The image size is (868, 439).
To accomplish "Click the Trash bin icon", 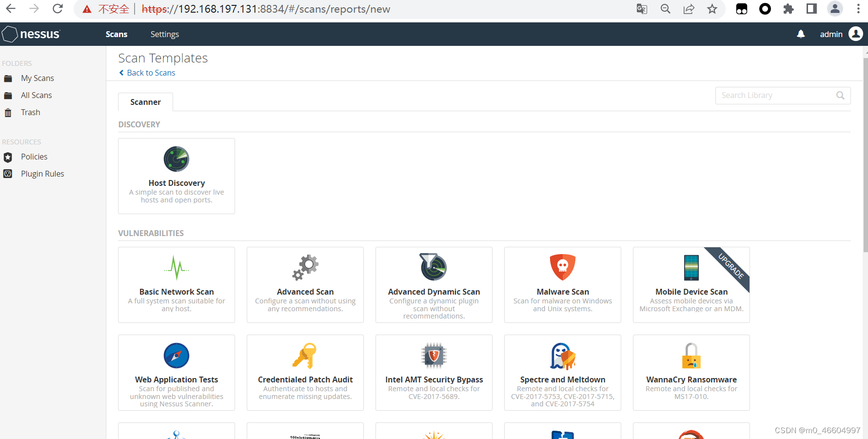I will pyautogui.click(x=8, y=113).
